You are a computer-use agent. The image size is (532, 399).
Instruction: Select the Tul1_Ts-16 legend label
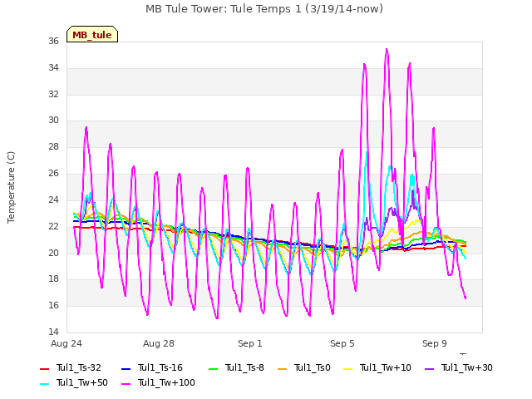pyautogui.click(x=160, y=367)
